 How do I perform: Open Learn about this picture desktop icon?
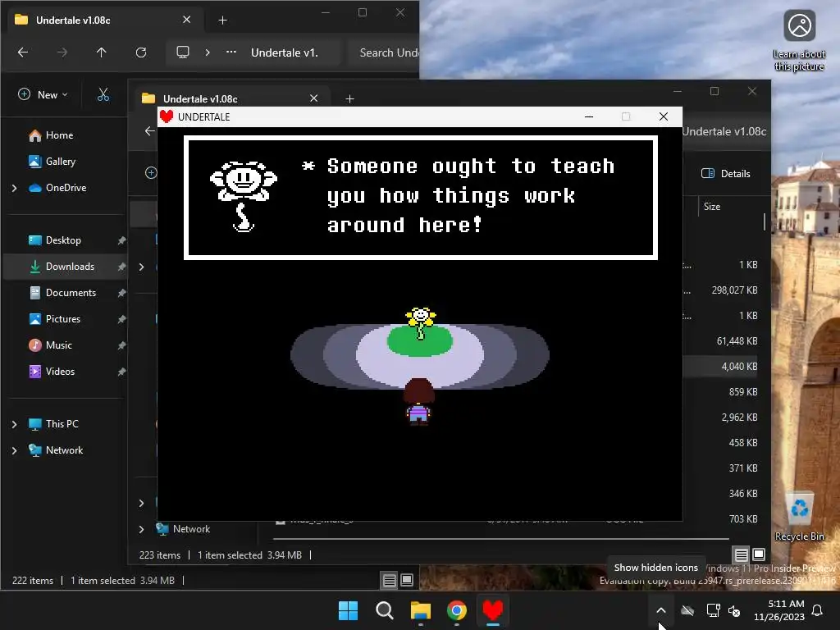click(799, 41)
